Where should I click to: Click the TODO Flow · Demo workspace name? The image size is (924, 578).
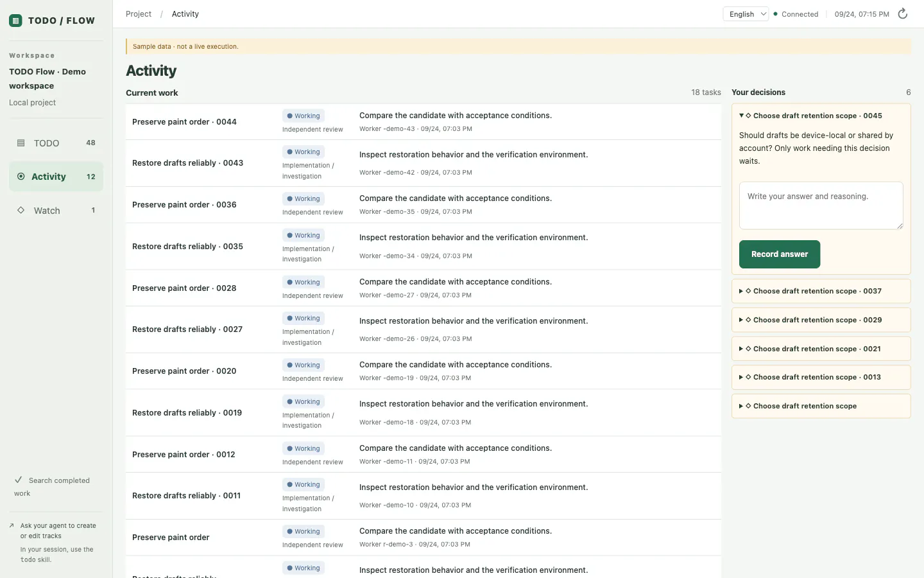[x=47, y=78]
